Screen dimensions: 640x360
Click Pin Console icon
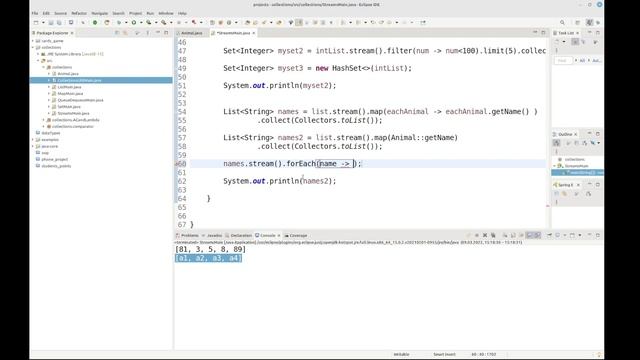coord(549,236)
